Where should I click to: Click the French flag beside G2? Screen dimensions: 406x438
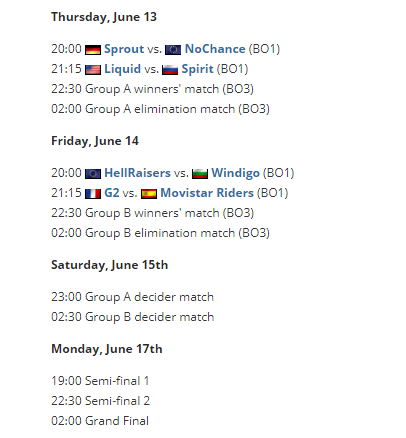(93, 194)
